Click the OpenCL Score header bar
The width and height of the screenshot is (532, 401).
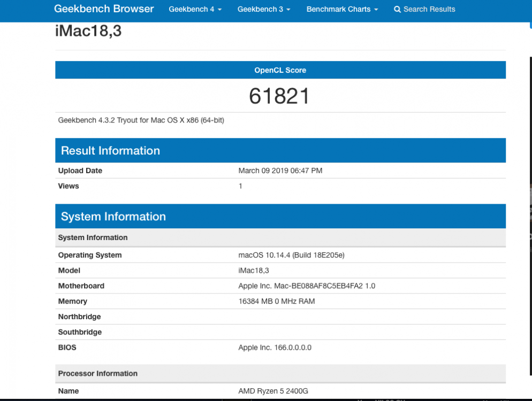(x=280, y=70)
